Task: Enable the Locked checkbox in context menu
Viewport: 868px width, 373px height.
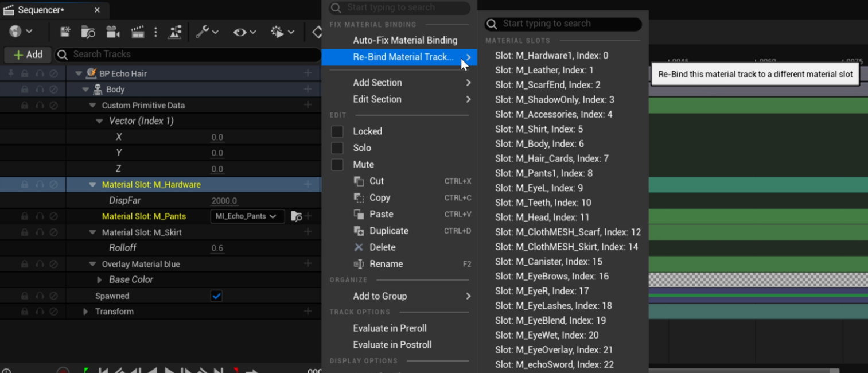Action: pyautogui.click(x=337, y=131)
